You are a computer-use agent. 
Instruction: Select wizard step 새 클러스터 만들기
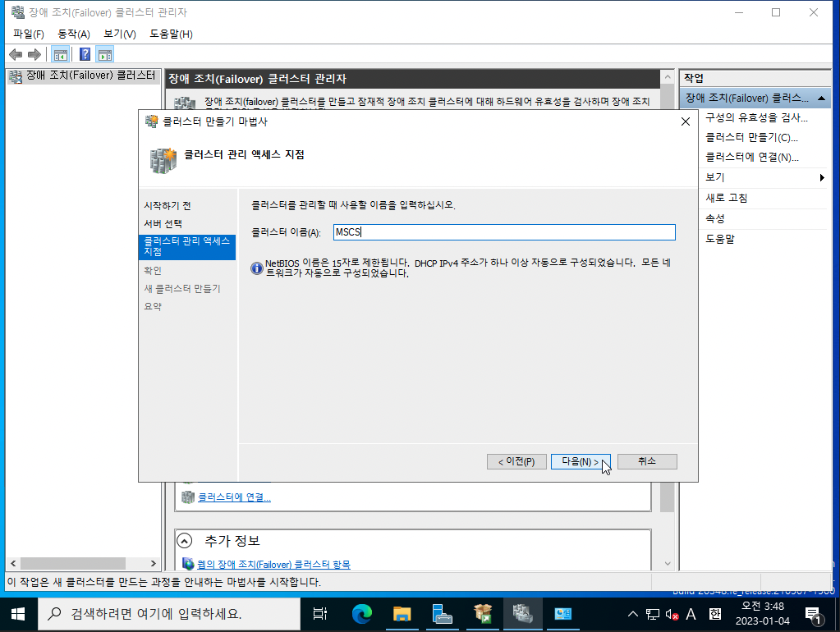pos(182,289)
